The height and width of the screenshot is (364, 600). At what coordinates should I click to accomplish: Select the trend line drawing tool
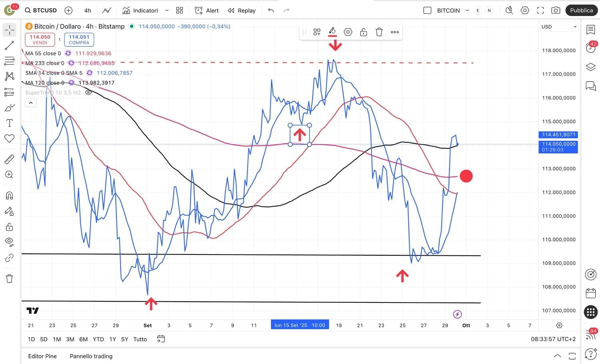pyautogui.click(x=10, y=46)
